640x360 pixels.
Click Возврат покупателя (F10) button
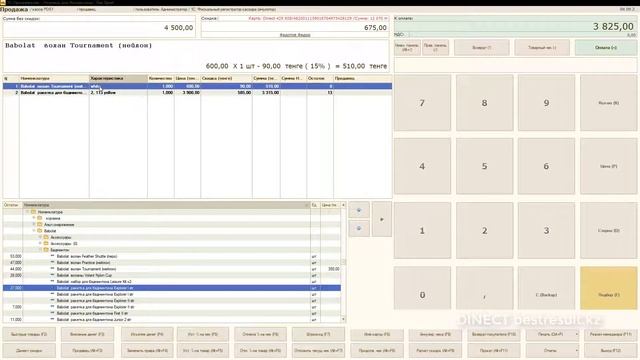pos(494,334)
